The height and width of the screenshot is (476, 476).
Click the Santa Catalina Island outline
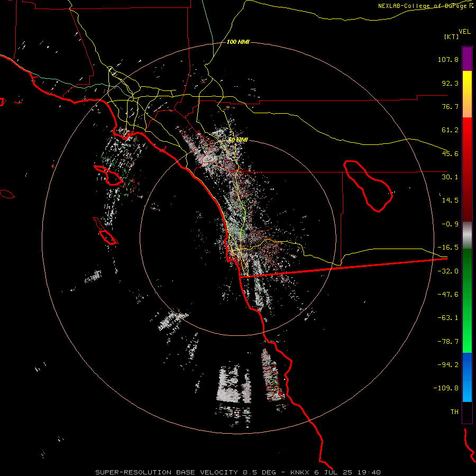click(109, 176)
